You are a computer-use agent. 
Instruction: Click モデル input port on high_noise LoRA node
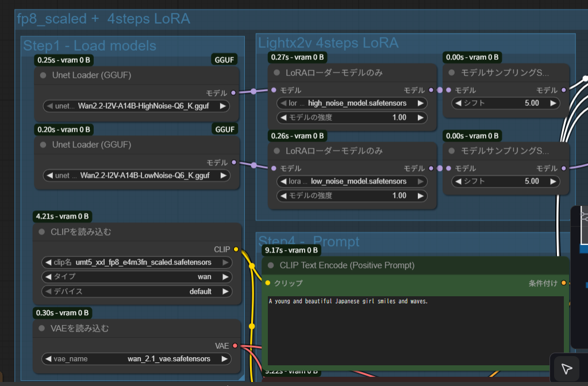274,90
